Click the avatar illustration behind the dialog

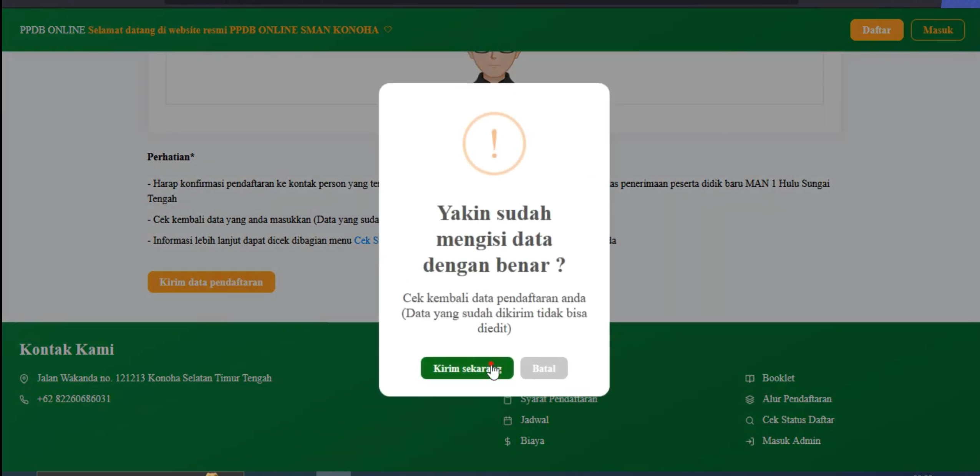click(494, 67)
